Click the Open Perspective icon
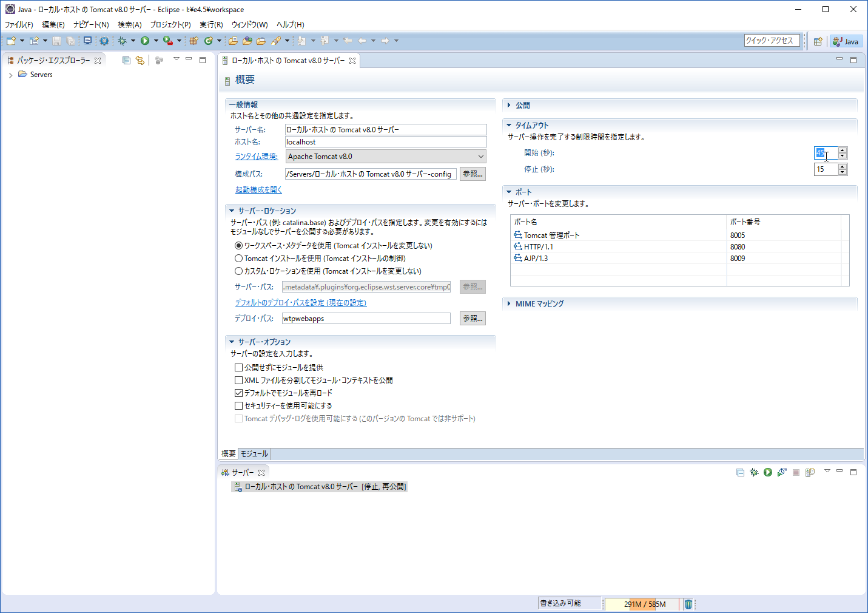868x613 pixels. pyautogui.click(x=818, y=41)
